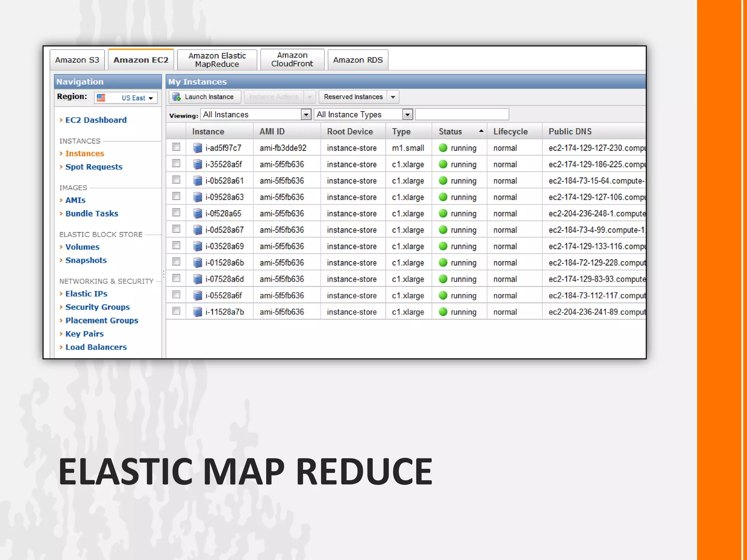Click green status dot for i-09528a63
Screen dimensions: 747x560
[x=443, y=197]
